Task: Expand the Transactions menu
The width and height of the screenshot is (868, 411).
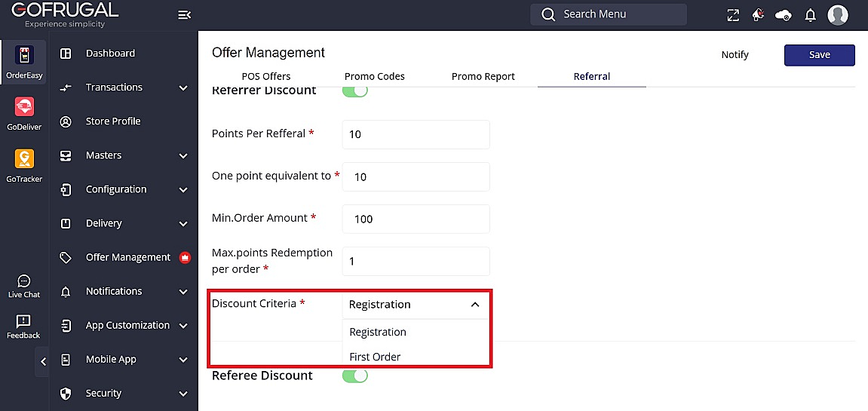Action: (183, 88)
